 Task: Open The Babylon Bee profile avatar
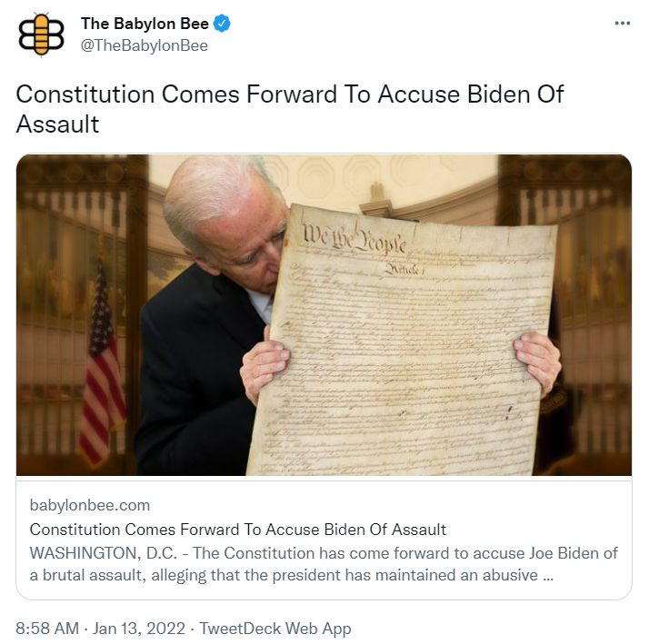[x=41, y=35]
